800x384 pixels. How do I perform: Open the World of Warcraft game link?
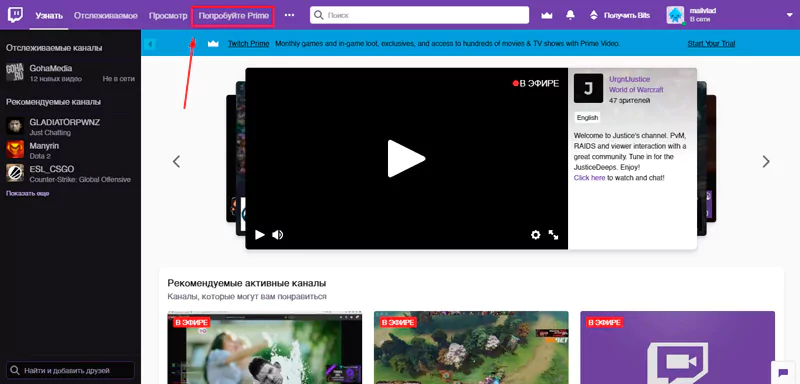[x=636, y=90]
